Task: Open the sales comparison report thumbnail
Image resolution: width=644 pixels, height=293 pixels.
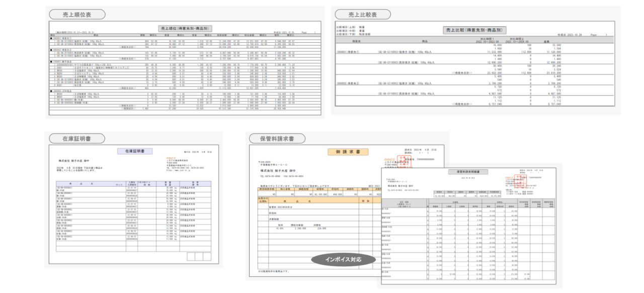Action: (475, 62)
